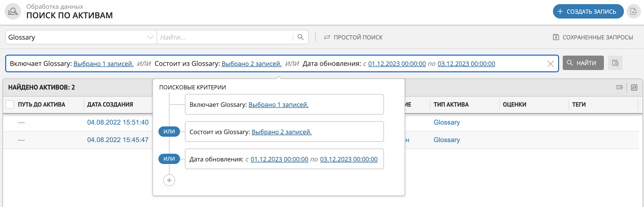Open asset created 04.08.2022 15:51:40
644x207 pixels.
(x=118, y=122)
